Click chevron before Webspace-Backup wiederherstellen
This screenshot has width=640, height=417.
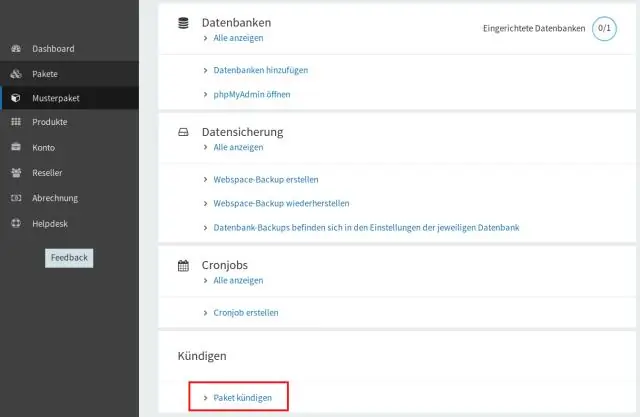click(205, 203)
